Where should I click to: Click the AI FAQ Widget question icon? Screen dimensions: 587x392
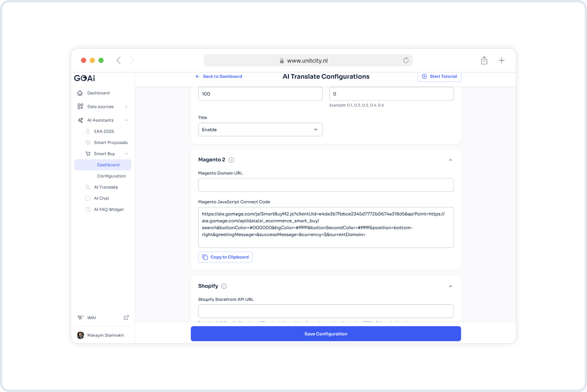coord(88,210)
